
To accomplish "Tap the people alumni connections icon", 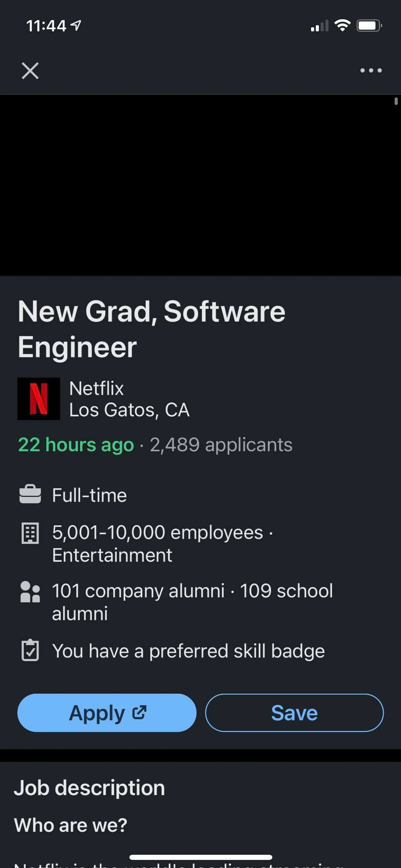I will click(30, 592).
